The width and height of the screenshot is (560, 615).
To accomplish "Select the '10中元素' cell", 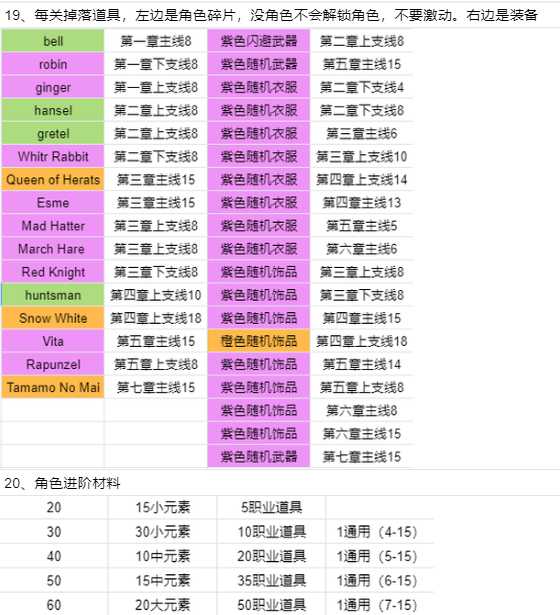I will coord(163,556).
